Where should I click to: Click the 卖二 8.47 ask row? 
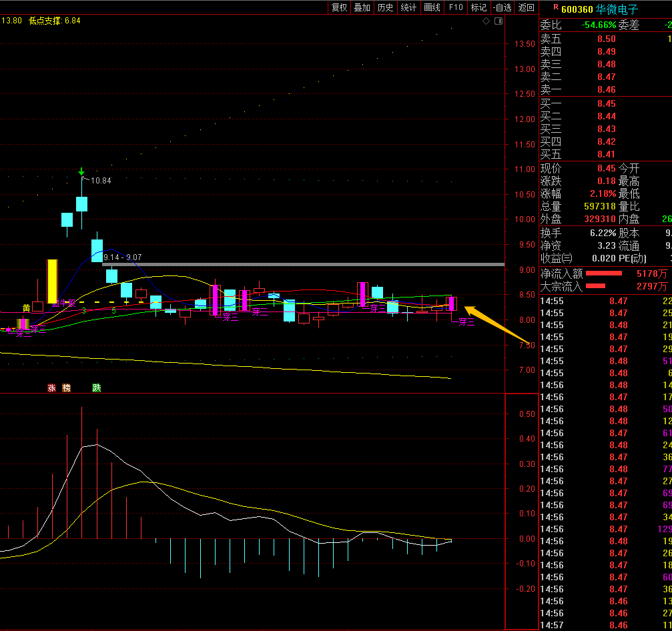pos(605,77)
